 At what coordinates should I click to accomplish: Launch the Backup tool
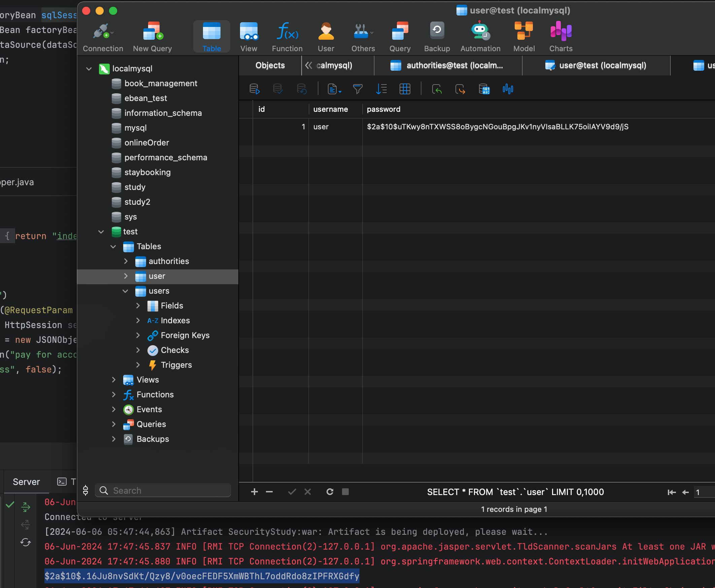pos(436,36)
